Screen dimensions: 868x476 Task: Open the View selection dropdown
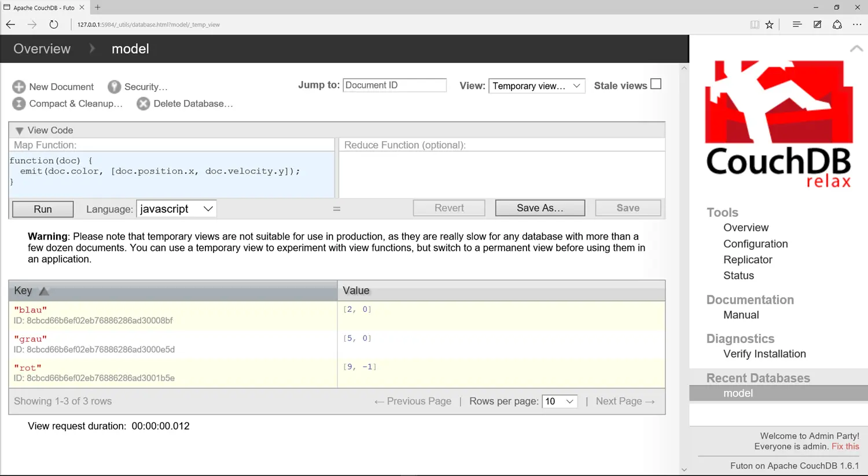coord(536,86)
